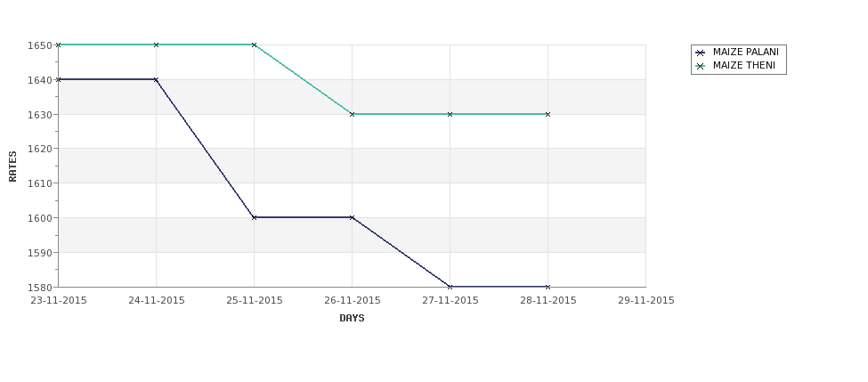Click MAIZE THENI data point on 26-11-2015
Image resolution: width=868 pixels, height=382 pixels.
352,114
